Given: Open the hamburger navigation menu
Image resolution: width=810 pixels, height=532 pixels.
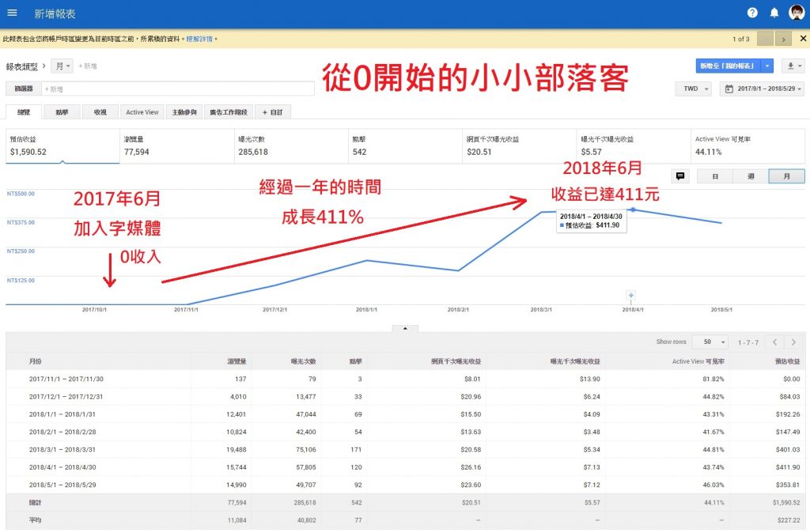Looking at the screenshot, I should tap(12, 13).
